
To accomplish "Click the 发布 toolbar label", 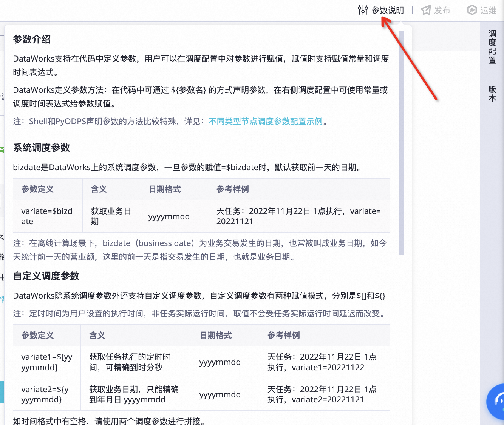I will pos(442,10).
